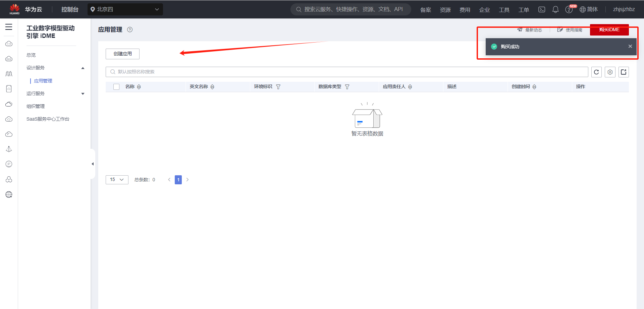This screenshot has height=309, width=644.
Task: Open 备案 in the top bar
Action: (x=426, y=10)
